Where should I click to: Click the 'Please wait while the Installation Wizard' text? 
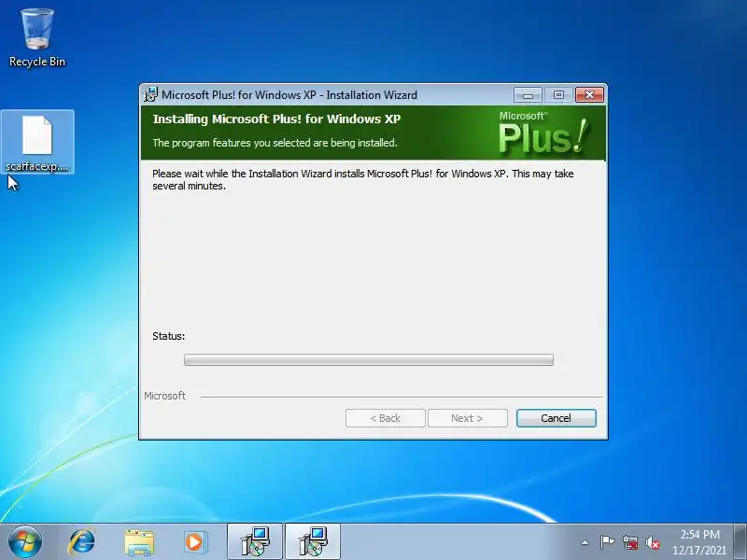click(x=363, y=179)
